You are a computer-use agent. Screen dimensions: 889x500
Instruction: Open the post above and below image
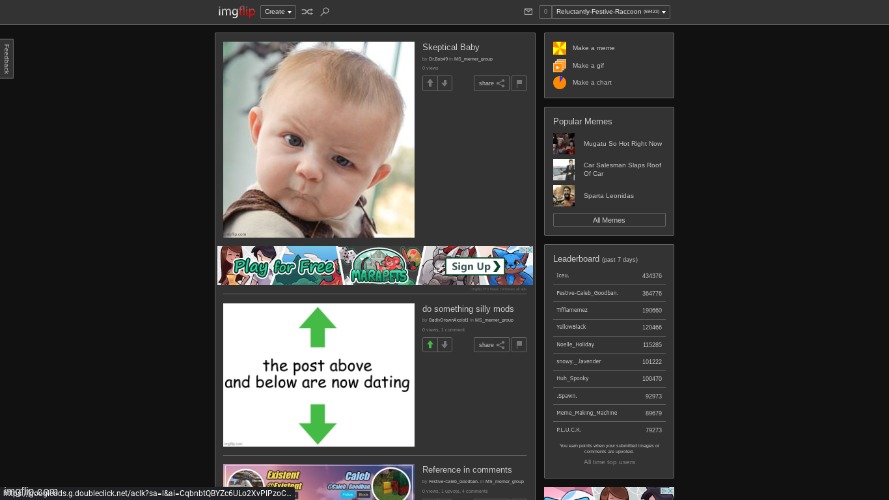point(319,375)
